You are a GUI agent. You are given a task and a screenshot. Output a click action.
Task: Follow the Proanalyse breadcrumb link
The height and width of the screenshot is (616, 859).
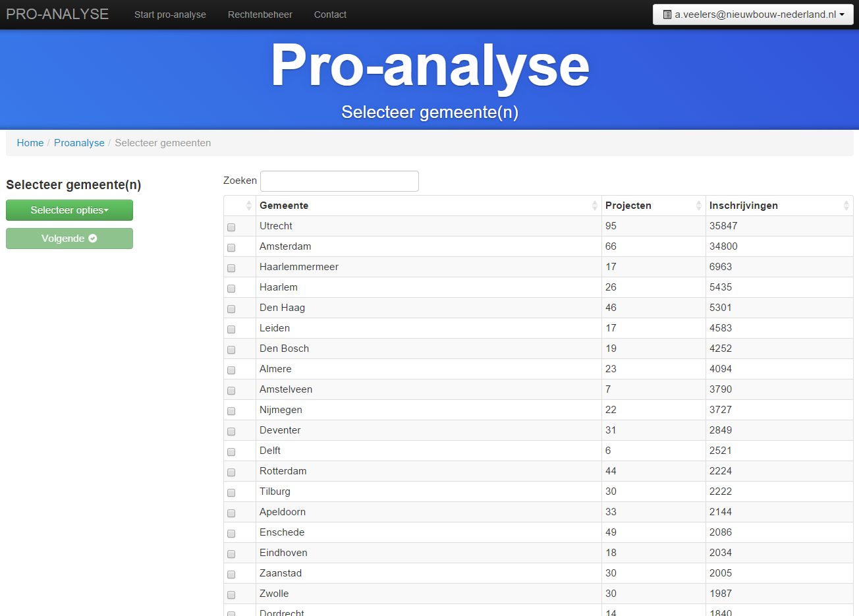(79, 143)
